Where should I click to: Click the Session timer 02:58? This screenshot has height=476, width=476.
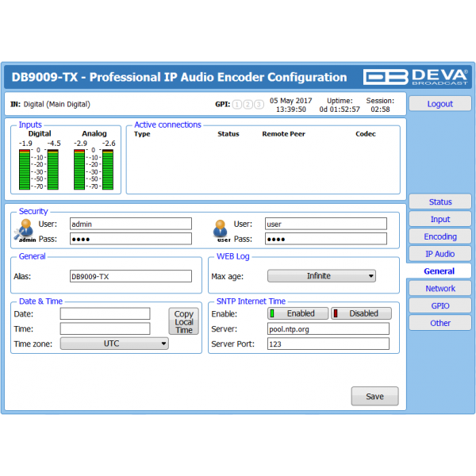[x=380, y=109]
